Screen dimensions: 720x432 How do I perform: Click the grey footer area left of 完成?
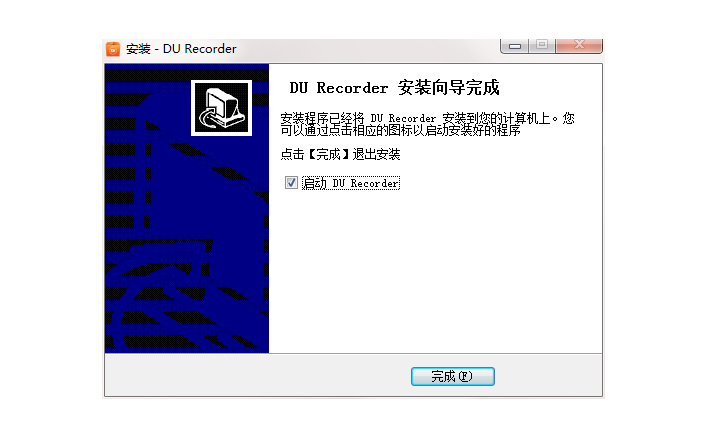pyautogui.click(x=257, y=376)
